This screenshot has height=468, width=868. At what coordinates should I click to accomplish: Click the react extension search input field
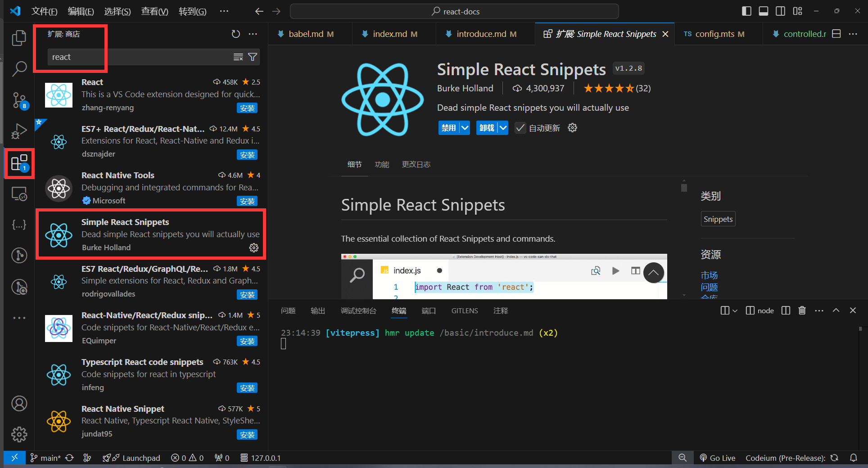coord(135,57)
